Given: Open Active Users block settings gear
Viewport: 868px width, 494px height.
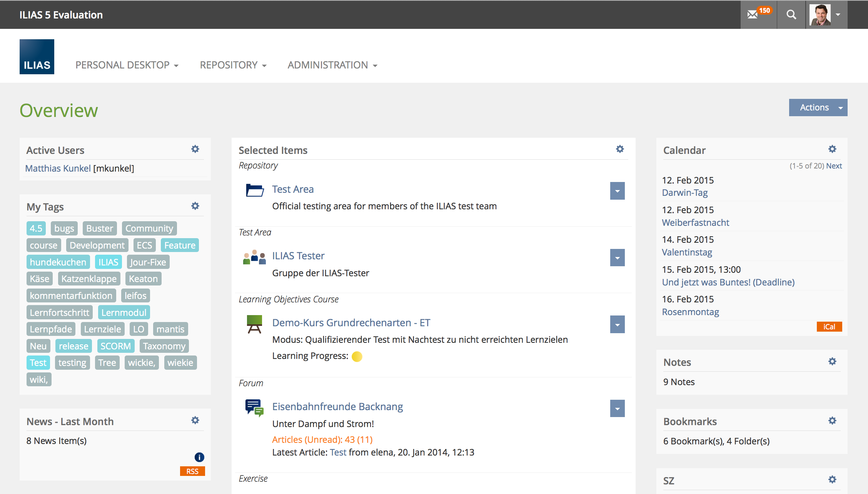Looking at the screenshot, I should [x=195, y=149].
